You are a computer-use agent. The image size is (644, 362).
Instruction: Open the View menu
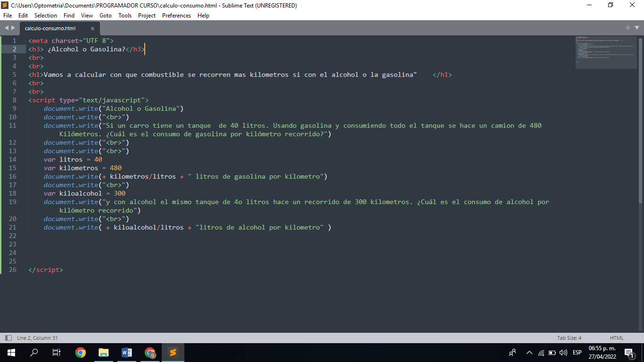pos(87,16)
